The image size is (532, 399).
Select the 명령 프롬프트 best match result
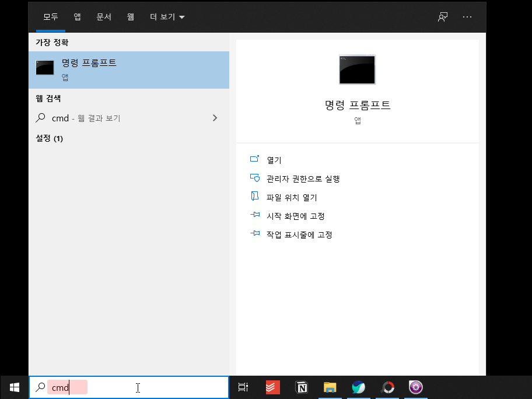[129, 70]
